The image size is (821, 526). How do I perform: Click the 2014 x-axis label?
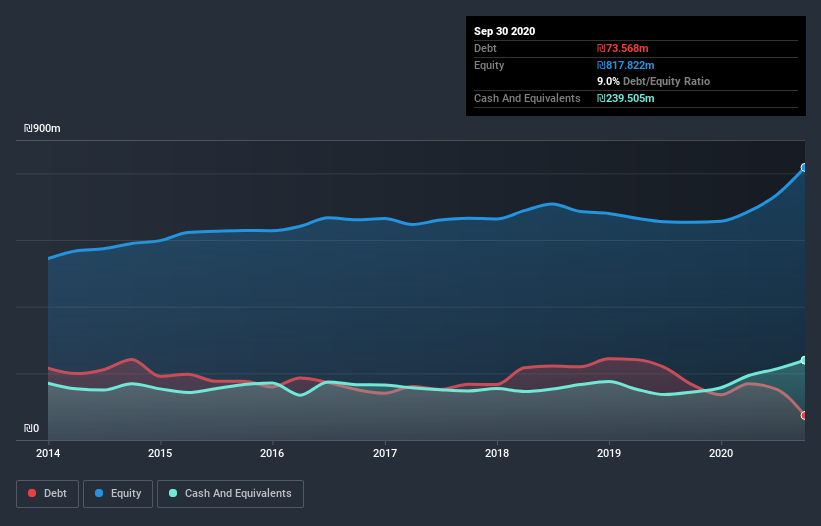coord(48,454)
